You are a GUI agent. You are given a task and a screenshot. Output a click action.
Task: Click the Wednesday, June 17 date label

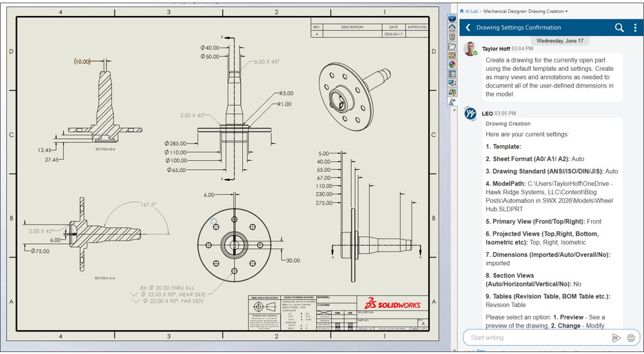[x=560, y=41]
